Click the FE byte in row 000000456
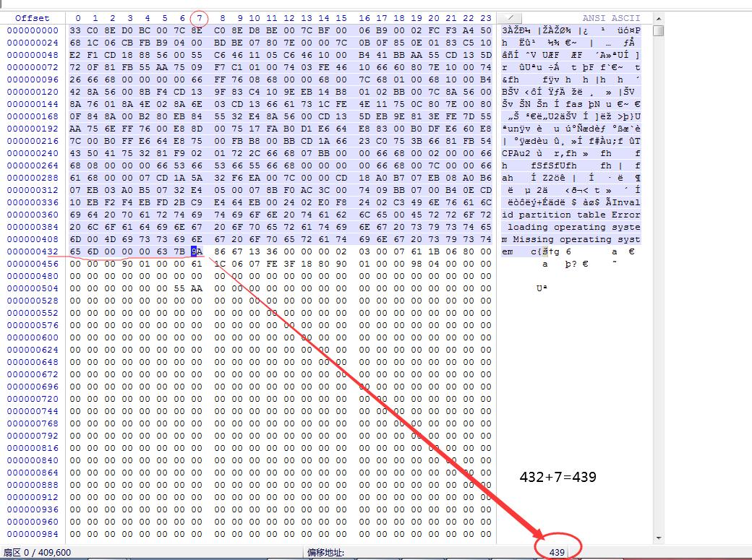This screenshot has height=560, width=752. (x=272, y=264)
